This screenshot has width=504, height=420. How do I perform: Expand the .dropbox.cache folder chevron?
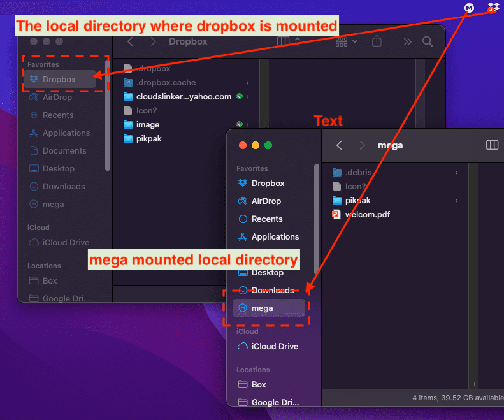[x=247, y=83]
